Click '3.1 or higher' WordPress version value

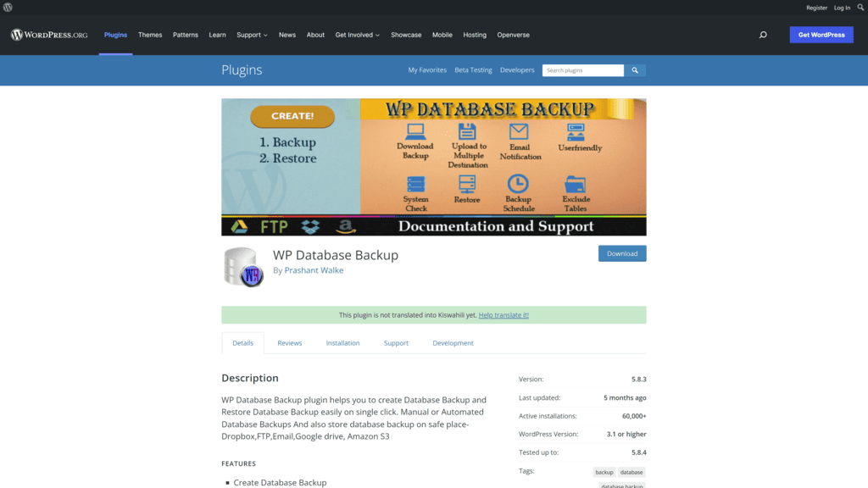click(x=626, y=435)
